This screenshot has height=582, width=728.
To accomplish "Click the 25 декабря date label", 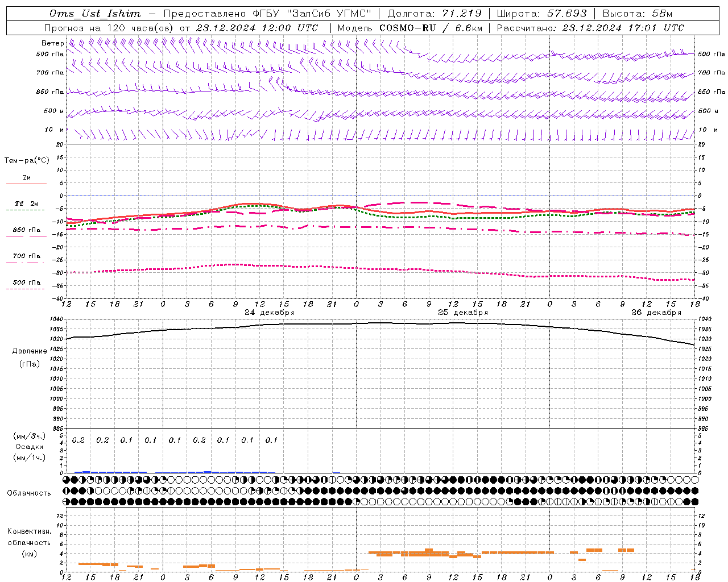I will click(x=463, y=313).
